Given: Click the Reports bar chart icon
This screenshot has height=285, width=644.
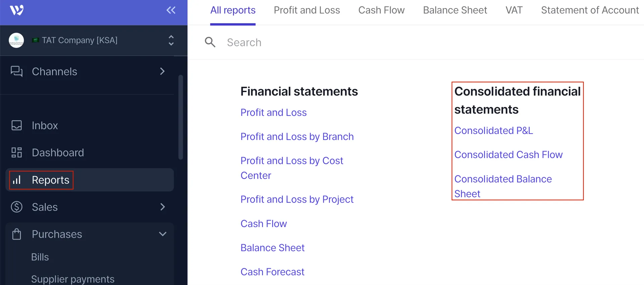Looking at the screenshot, I should coord(16,180).
